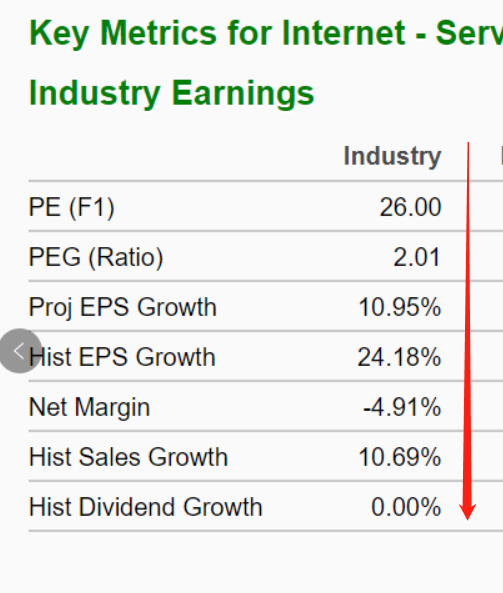This screenshot has height=593, width=503.
Task: Select the Hist EPS Growth label
Action: point(122,357)
